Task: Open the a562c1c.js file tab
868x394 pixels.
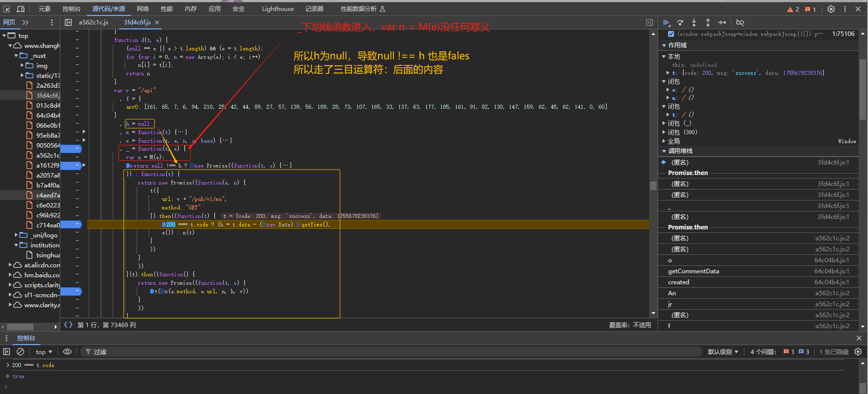Action: pyautogui.click(x=93, y=22)
